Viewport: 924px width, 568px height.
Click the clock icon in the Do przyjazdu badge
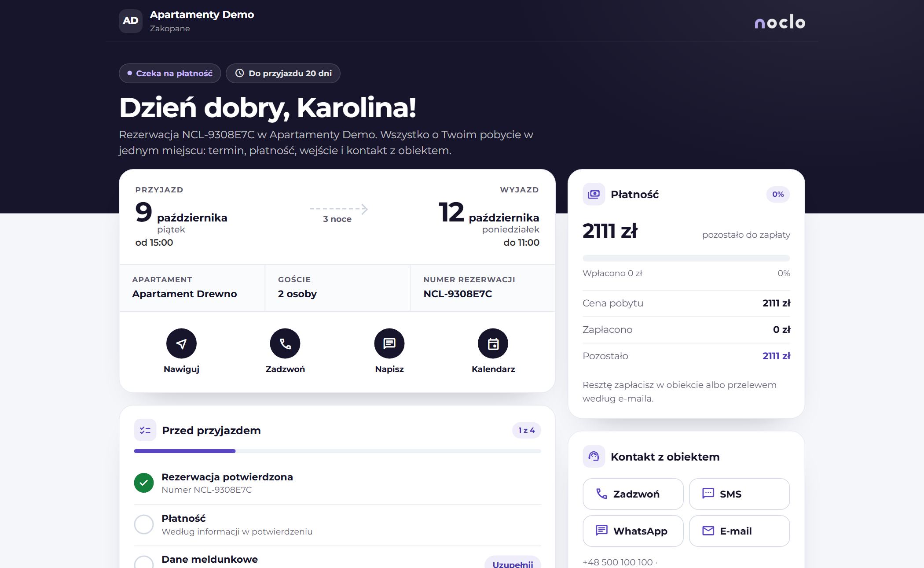point(240,73)
